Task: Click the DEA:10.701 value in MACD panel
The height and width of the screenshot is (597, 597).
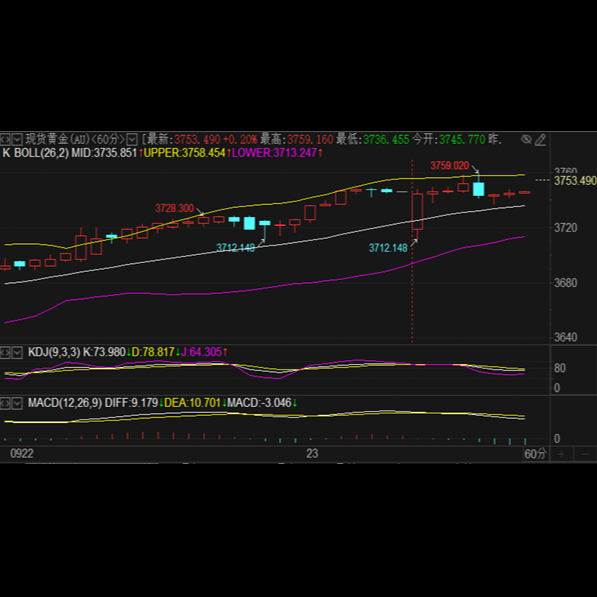Action: click(192, 403)
